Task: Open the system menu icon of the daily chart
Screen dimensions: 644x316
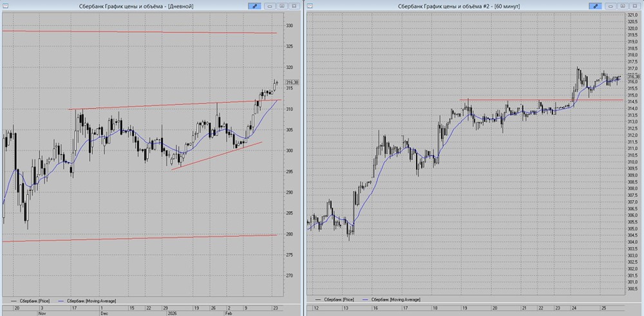Action: point(5,6)
